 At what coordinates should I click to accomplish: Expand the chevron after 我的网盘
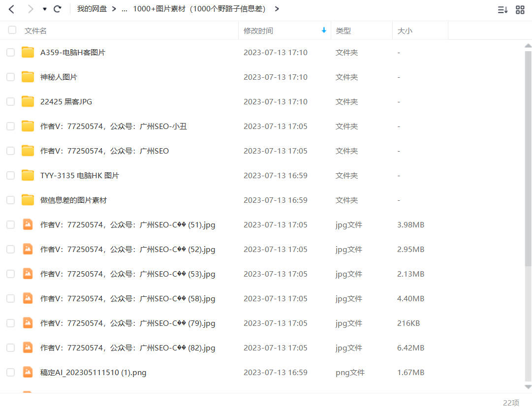coord(114,9)
